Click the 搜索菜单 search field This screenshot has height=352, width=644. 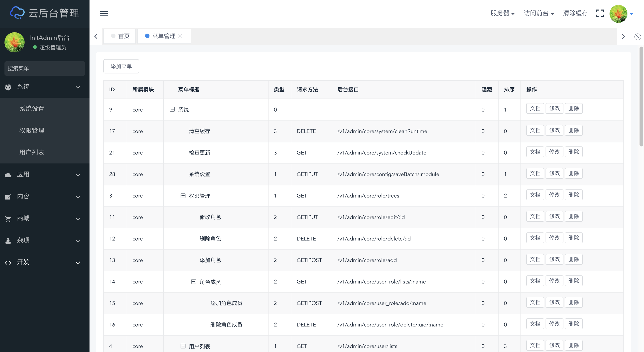(45, 69)
